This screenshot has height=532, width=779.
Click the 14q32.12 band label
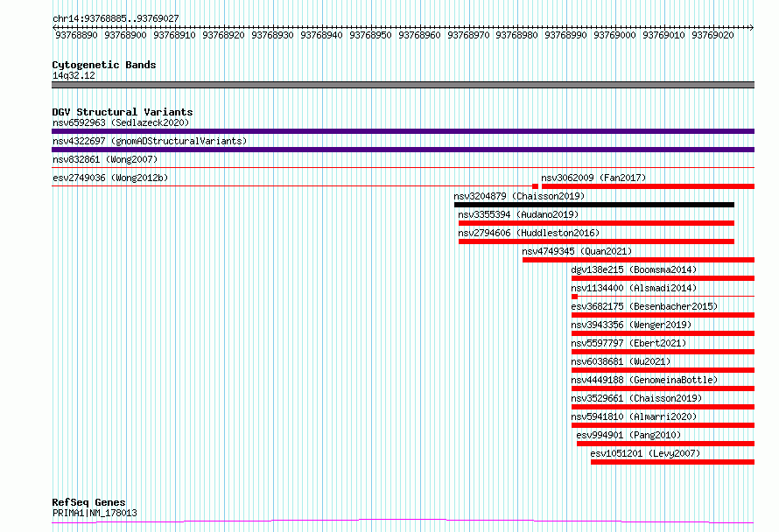coord(74,75)
